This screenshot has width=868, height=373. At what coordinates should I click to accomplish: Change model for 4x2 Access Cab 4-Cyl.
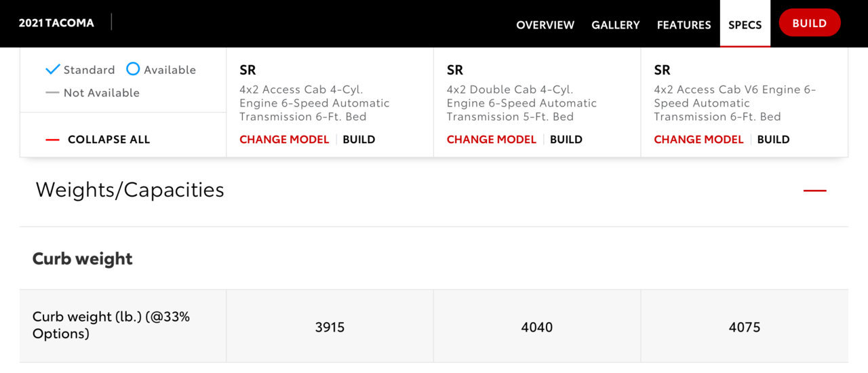(284, 140)
